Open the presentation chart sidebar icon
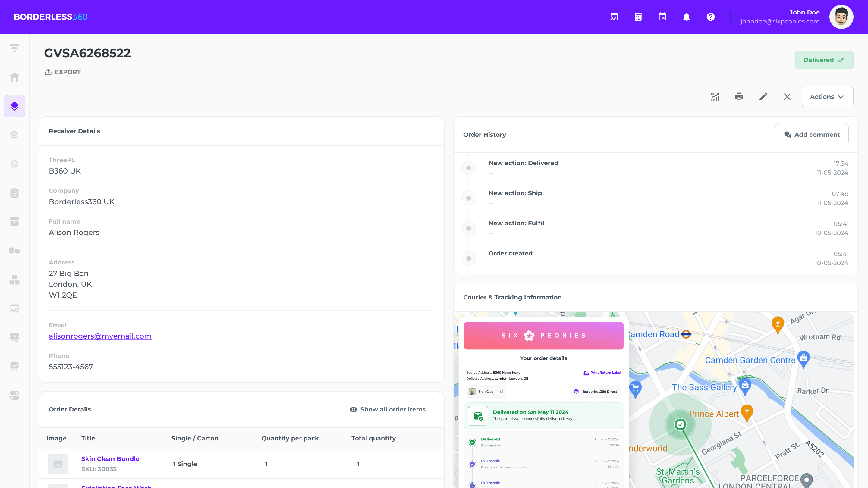This screenshot has height=488, width=868. pos(14,366)
